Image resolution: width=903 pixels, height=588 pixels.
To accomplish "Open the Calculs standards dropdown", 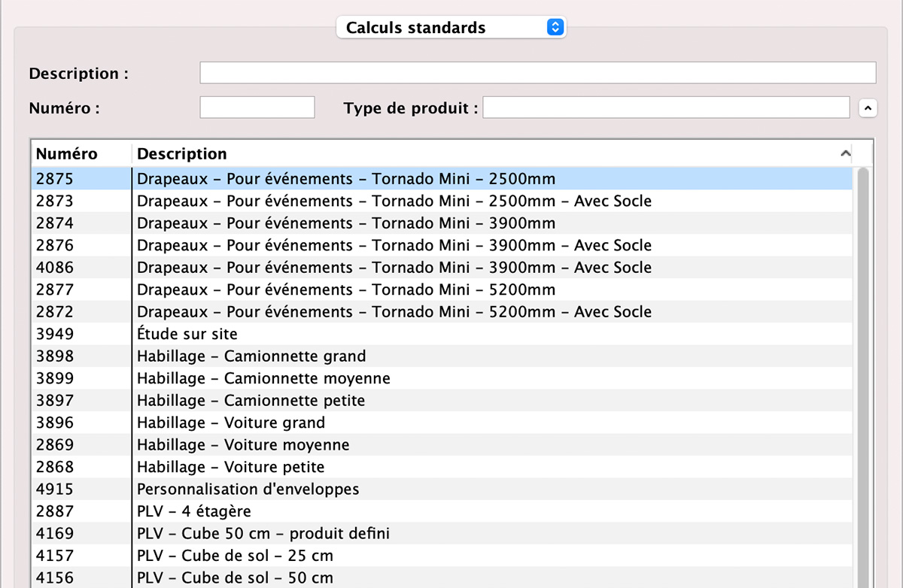I will pyautogui.click(x=451, y=28).
